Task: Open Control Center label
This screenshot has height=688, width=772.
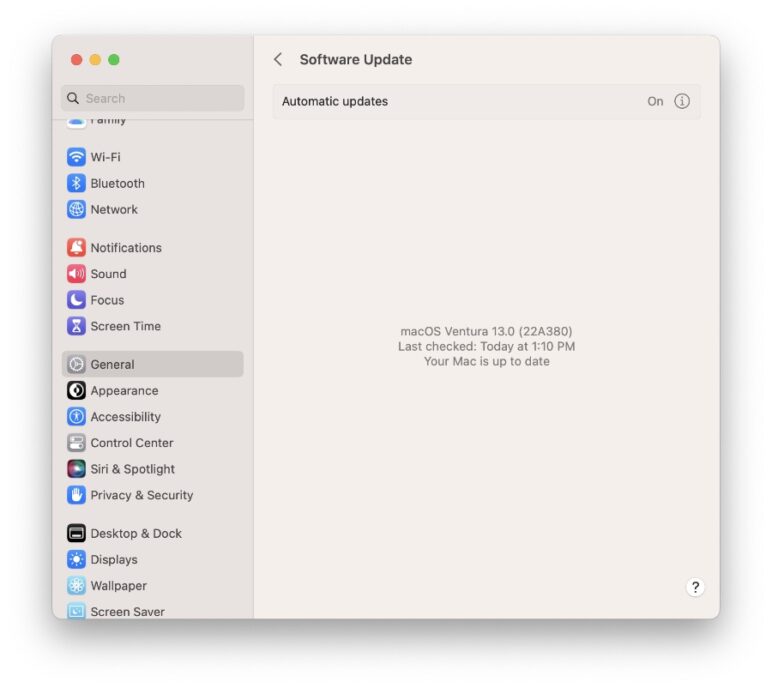Action: (x=132, y=443)
